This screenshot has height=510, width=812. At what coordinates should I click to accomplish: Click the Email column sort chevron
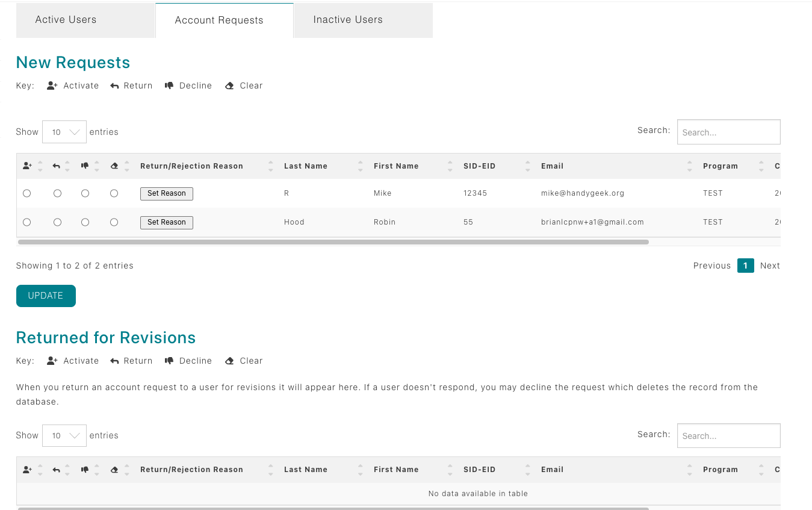tap(690, 166)
